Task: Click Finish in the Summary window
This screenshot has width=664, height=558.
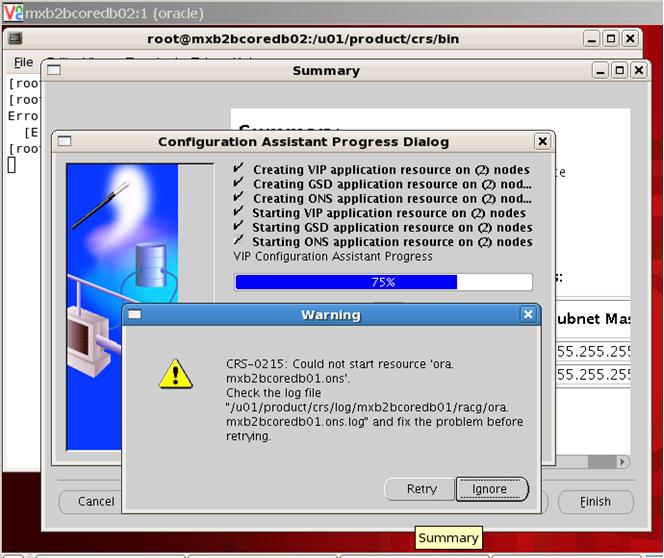Action: point(595,501)
